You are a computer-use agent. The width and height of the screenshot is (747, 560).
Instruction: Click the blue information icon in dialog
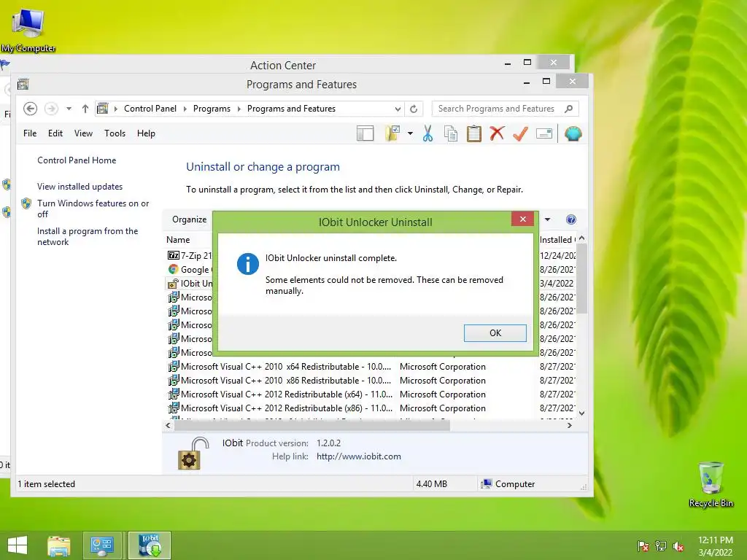pos(248,264)
